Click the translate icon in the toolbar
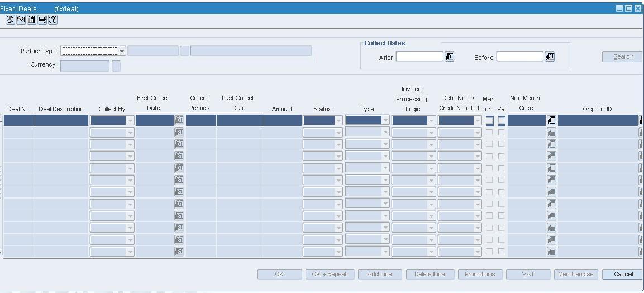 [21, 20]
